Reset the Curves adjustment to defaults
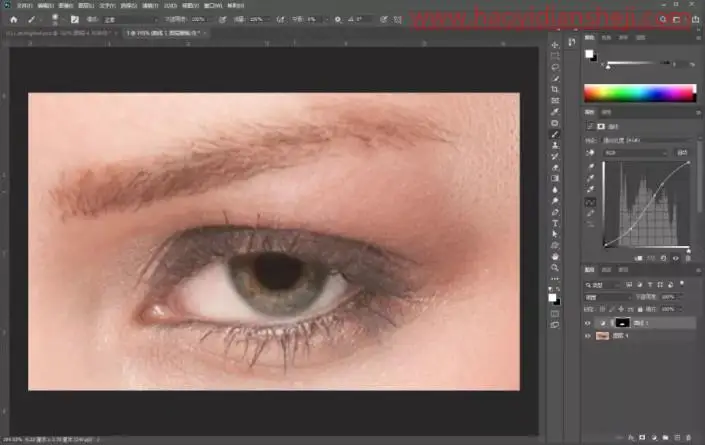Screen dimensions: 705x445 coord(664,258)
